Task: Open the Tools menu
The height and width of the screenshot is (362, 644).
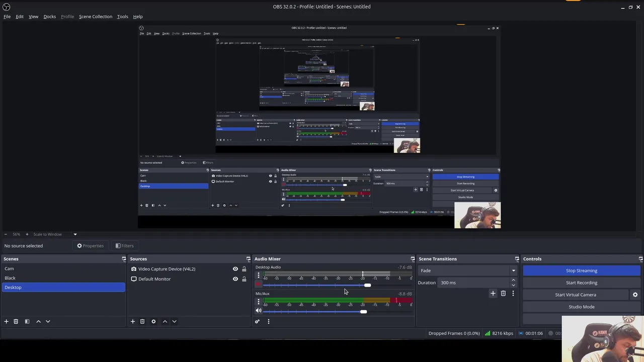Action: pyautogui.click(x=122, y=17)
